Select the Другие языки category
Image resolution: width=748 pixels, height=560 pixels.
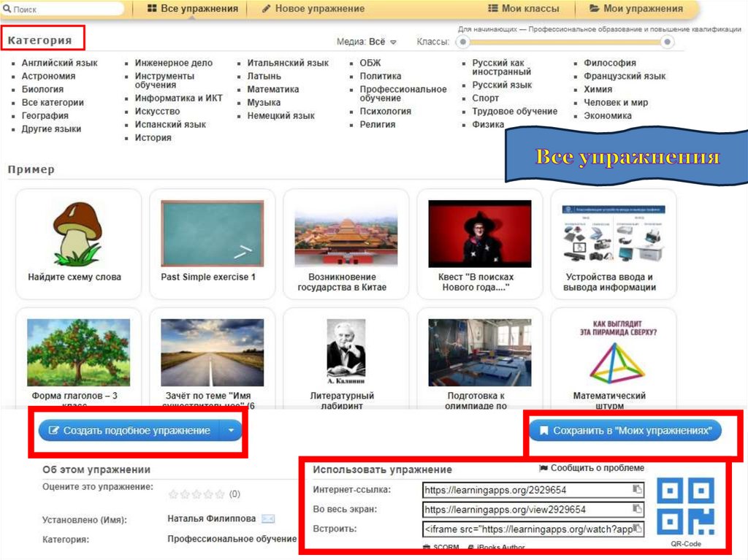tap(51, 129)
